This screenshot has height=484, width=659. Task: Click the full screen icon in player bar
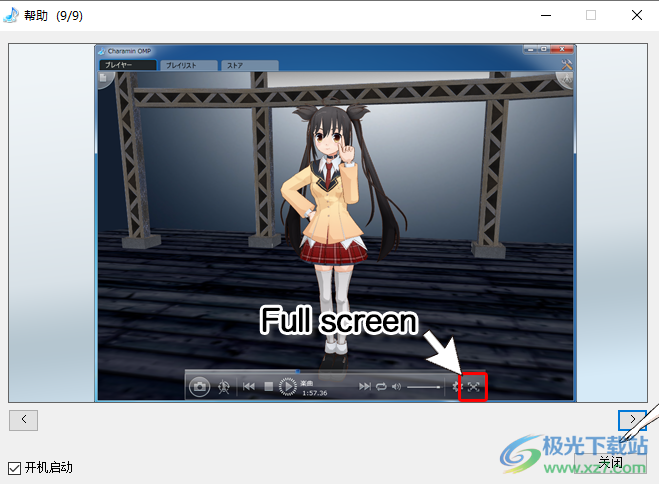coord(473,387)
